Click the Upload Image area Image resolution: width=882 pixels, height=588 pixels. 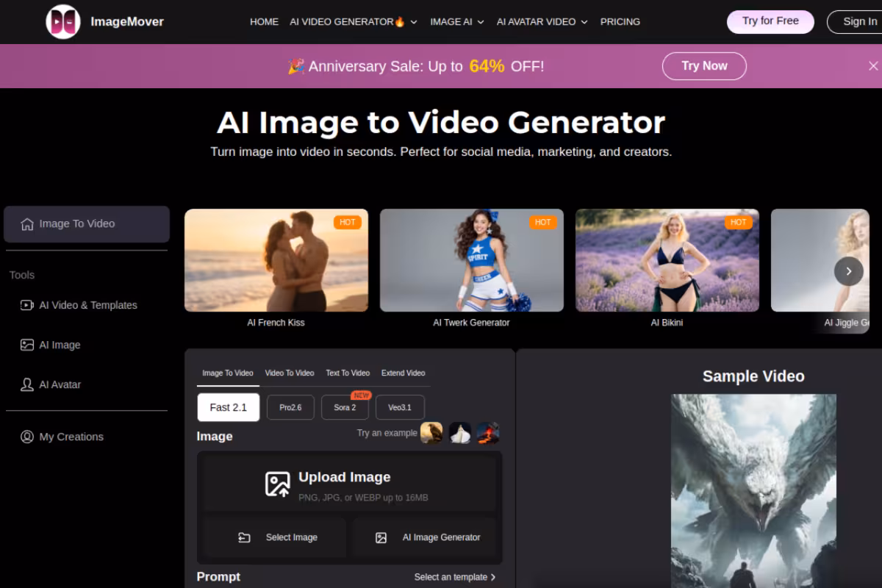(x=349, y=484)
